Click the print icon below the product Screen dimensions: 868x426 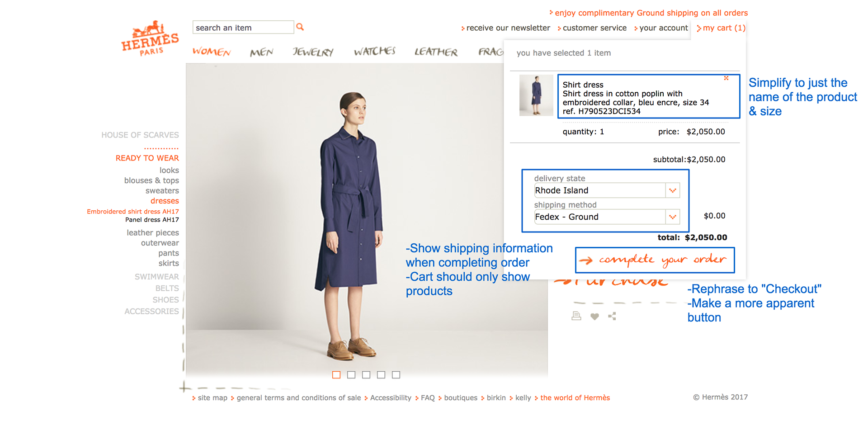pos(576,316)
